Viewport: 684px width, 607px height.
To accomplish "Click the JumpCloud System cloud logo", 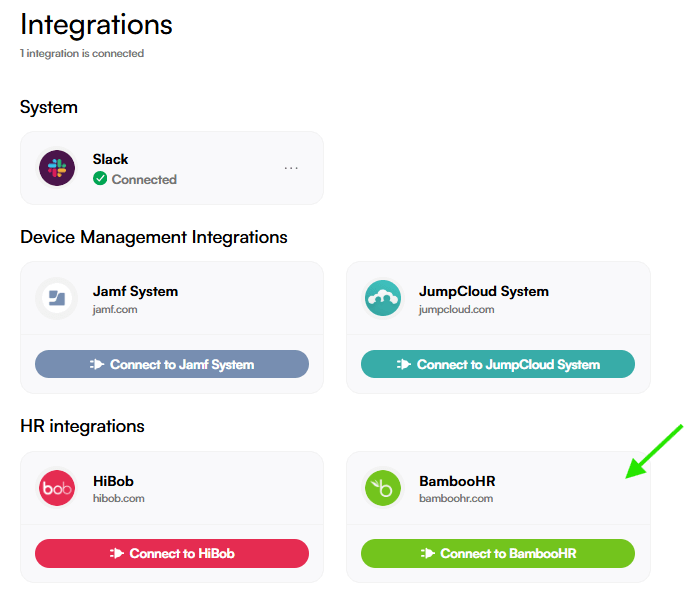I will click(x=383, y=298).
